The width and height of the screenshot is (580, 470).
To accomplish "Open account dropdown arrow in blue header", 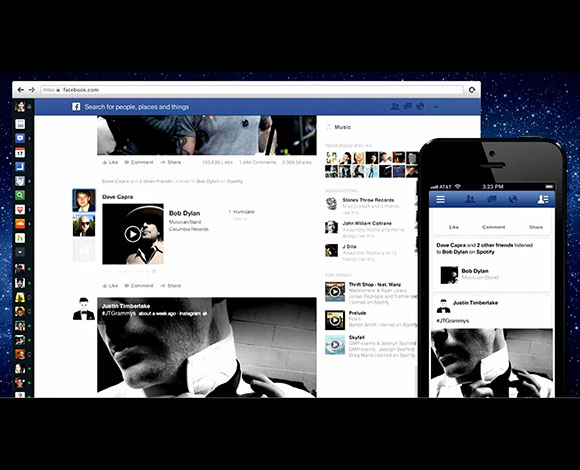I will pyautogui.click(x=436, y=107).
